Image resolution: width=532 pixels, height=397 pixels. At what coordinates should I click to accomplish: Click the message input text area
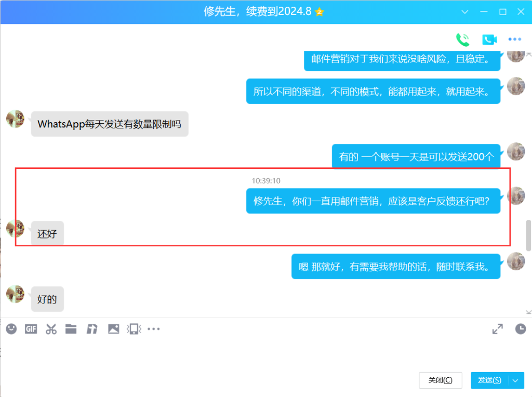point(260,353)
